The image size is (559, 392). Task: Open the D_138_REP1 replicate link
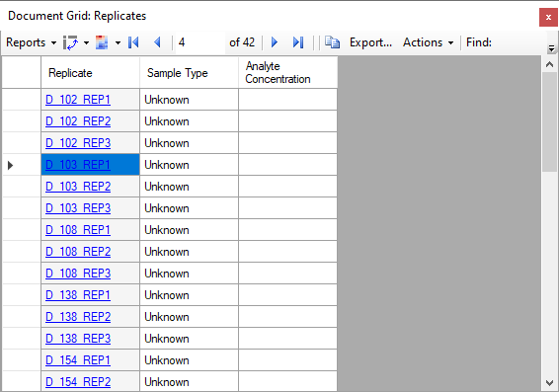coord(78,295)
